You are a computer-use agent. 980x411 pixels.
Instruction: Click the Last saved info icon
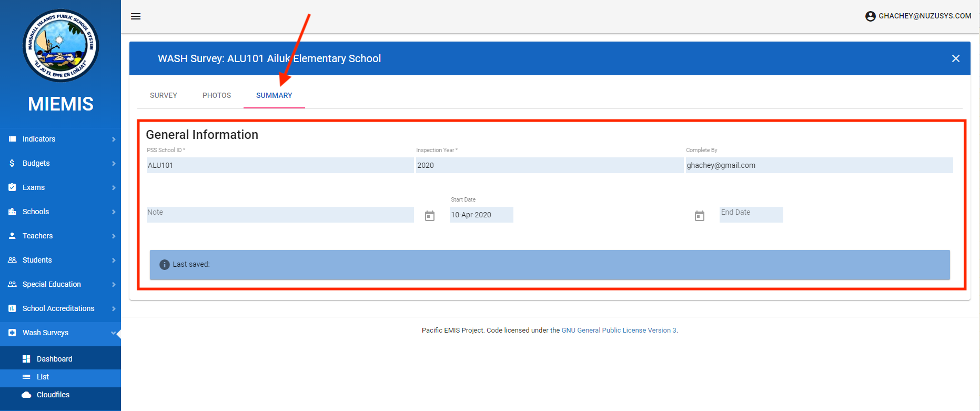(x=165, y=265)
